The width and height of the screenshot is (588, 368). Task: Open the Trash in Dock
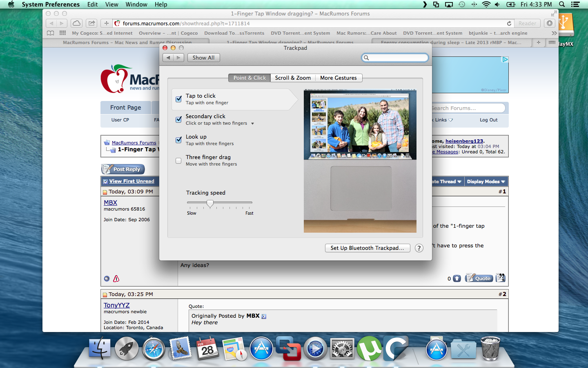490,349
